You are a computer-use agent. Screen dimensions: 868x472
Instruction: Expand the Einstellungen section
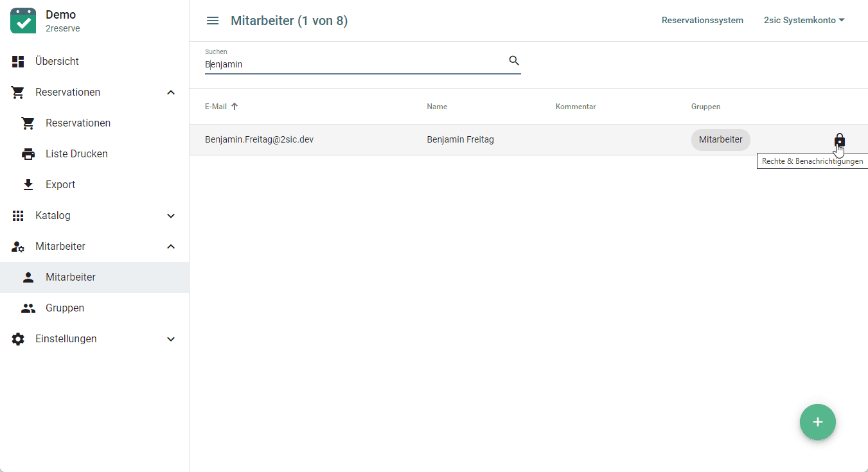171,339
